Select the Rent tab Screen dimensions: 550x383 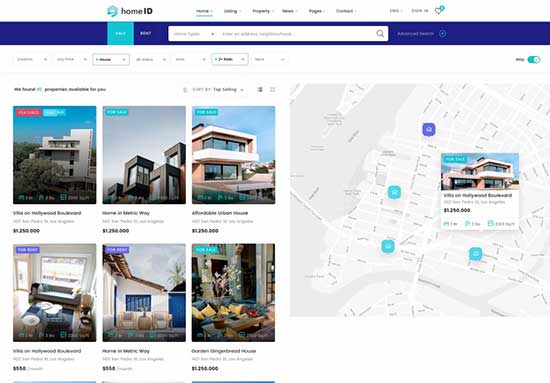146,33
